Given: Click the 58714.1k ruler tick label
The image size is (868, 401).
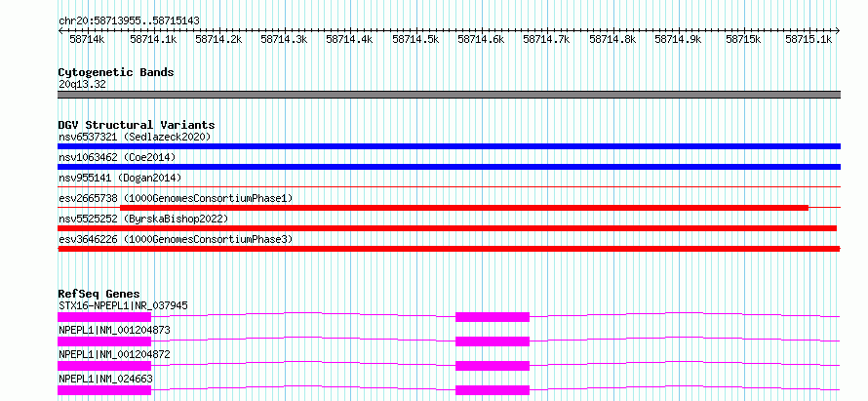Looking at the screenshot, I should 153,39.
